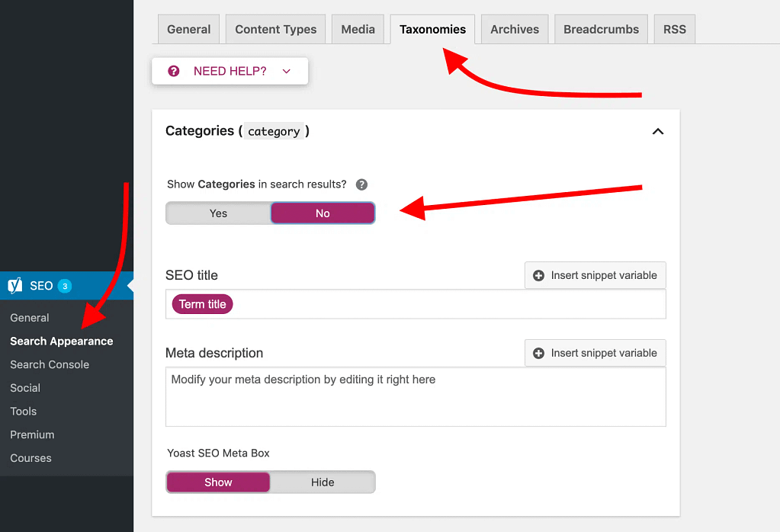
Task: Enable showing Categories in search results with Yes
Action: 218,213
